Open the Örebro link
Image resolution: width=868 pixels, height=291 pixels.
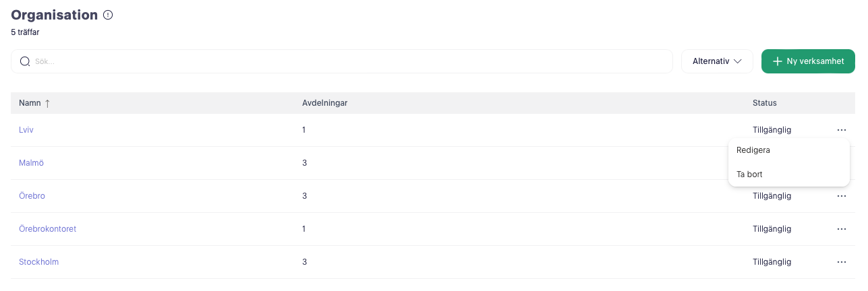pyautogui.click(x=32, y=196)
